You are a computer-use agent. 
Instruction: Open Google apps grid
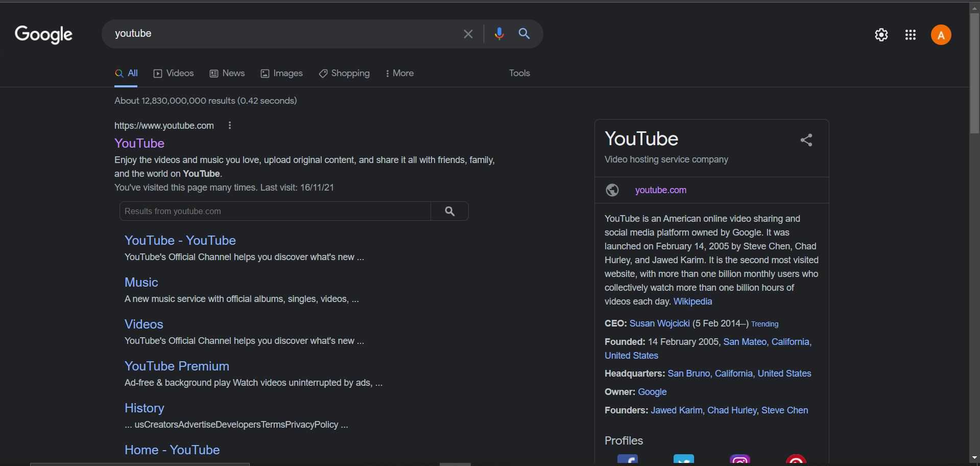(912, 35)
